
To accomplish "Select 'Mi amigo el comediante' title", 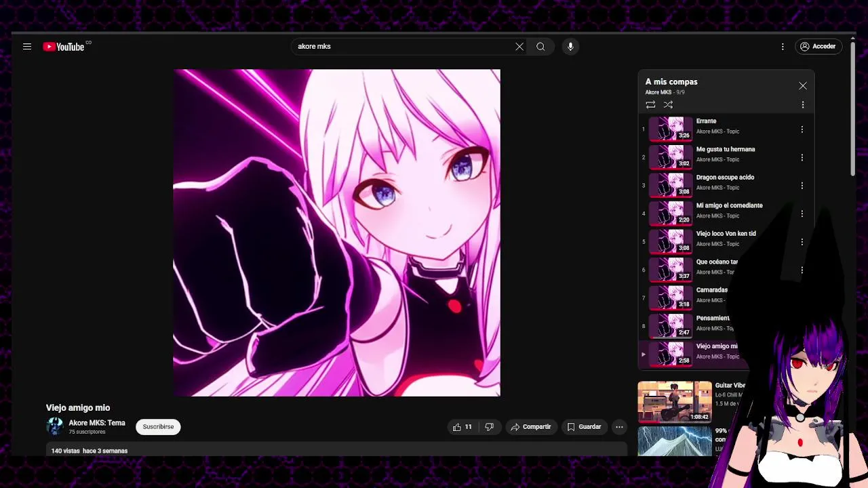I will tap(729, 205).
